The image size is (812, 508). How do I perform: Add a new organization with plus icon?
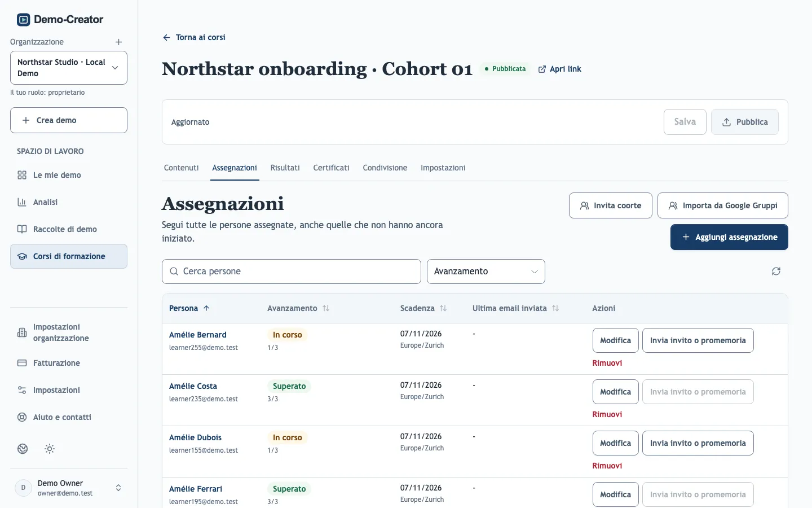(x=118, y=42)
